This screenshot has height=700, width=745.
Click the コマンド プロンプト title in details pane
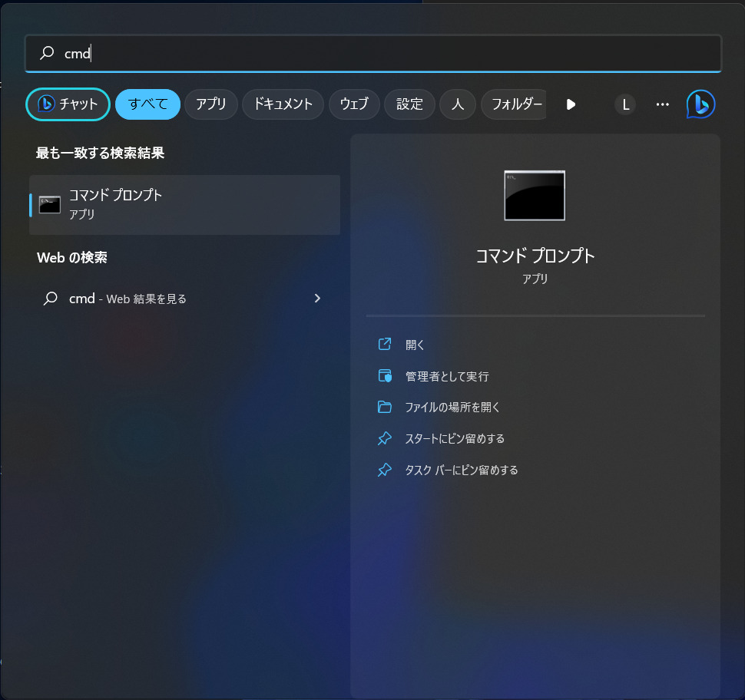point(535,256)
